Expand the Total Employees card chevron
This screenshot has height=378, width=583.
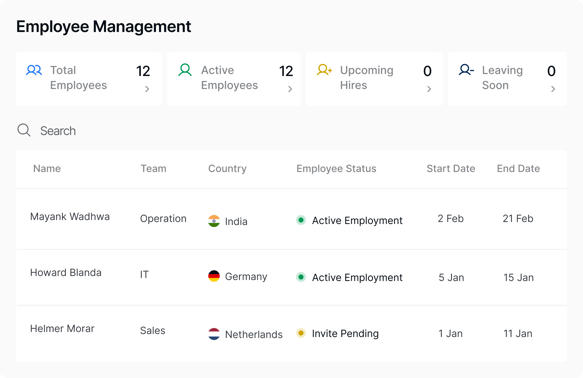click(x=147, y=89)
